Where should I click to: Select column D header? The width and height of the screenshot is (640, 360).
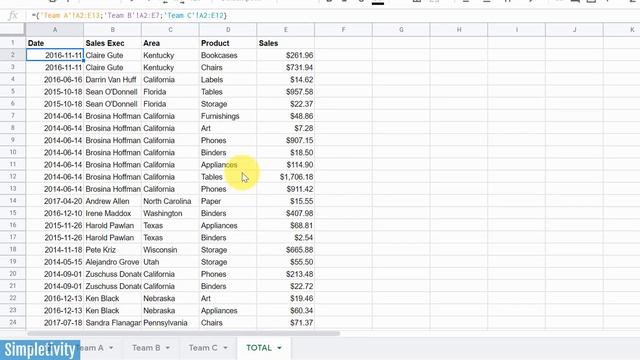(228, 30)
